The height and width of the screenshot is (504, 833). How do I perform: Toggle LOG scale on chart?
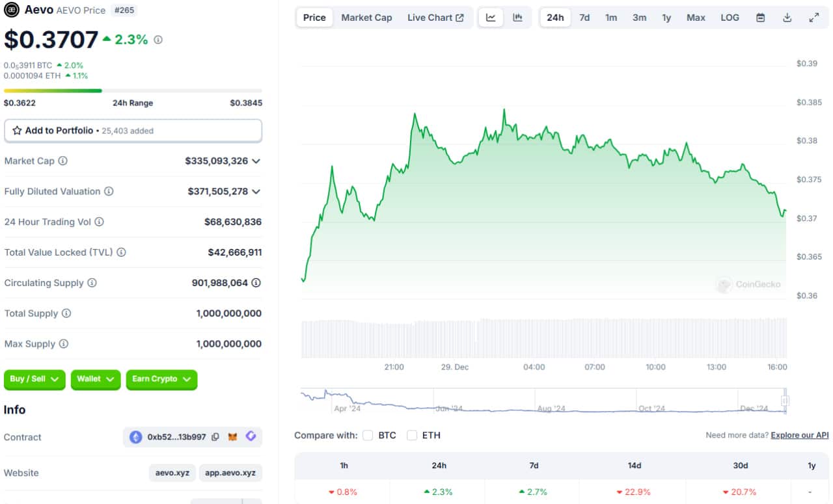pos(730,18)
